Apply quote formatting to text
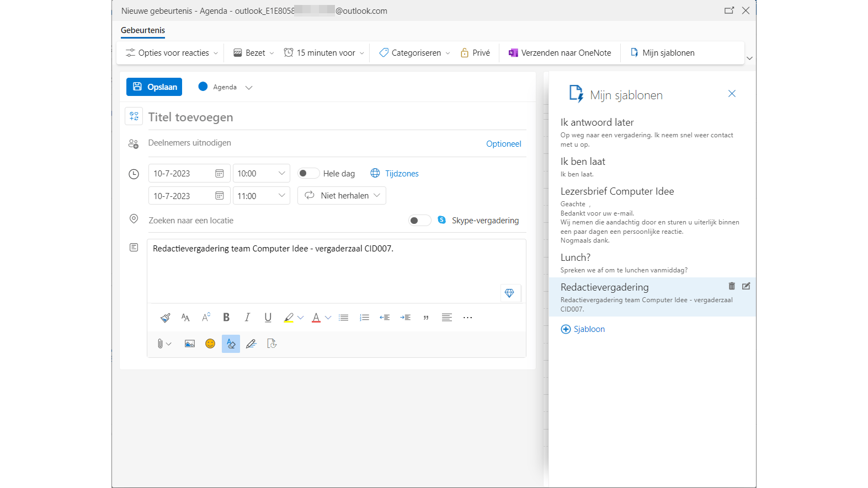The width and height of the screenshot is (868, 488). click(x=426, y=318)
